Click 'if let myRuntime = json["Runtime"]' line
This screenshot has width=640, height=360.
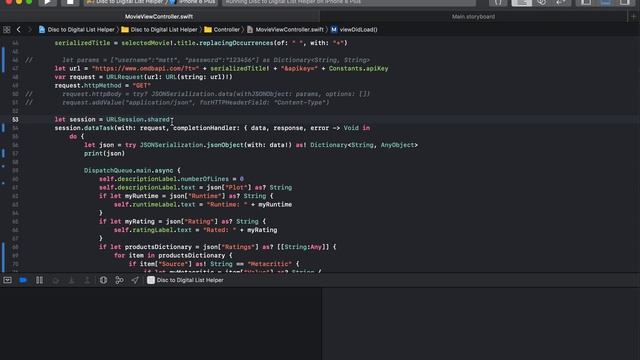tap(186, 196)
